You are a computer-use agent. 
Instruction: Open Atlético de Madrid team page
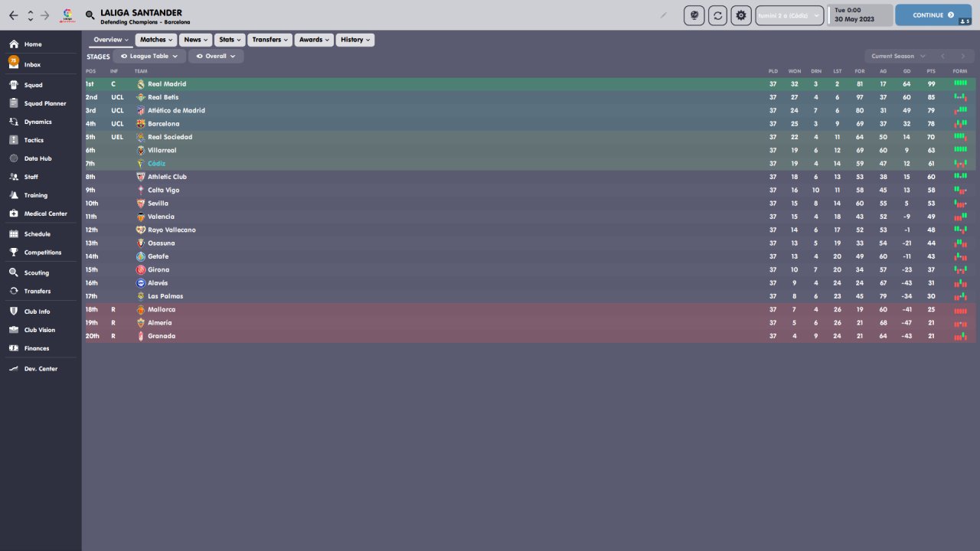point(176,110)
